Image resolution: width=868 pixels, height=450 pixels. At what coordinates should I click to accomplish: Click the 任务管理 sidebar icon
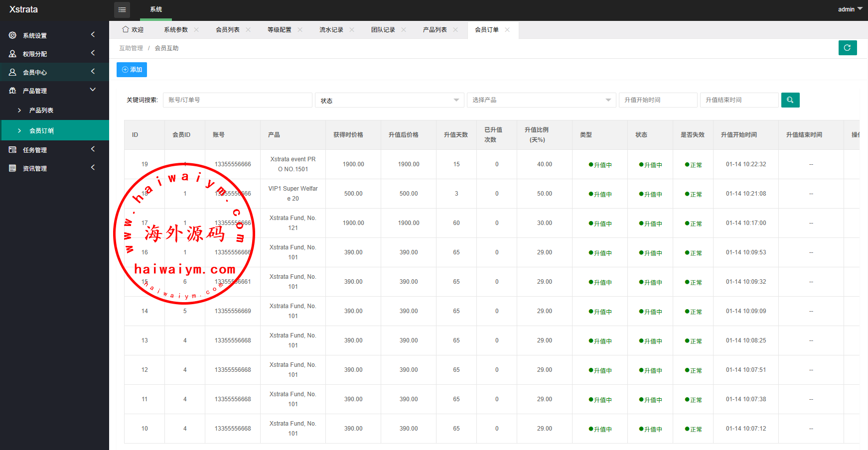coord(12,150)
